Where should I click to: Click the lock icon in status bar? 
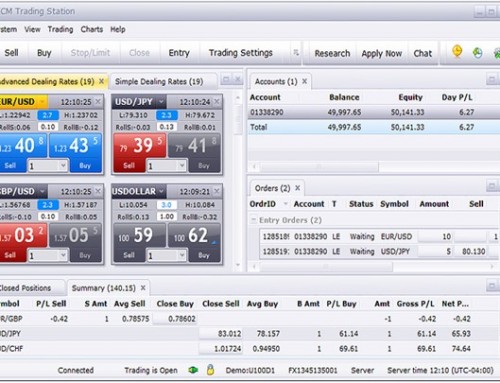click(210, 370)
